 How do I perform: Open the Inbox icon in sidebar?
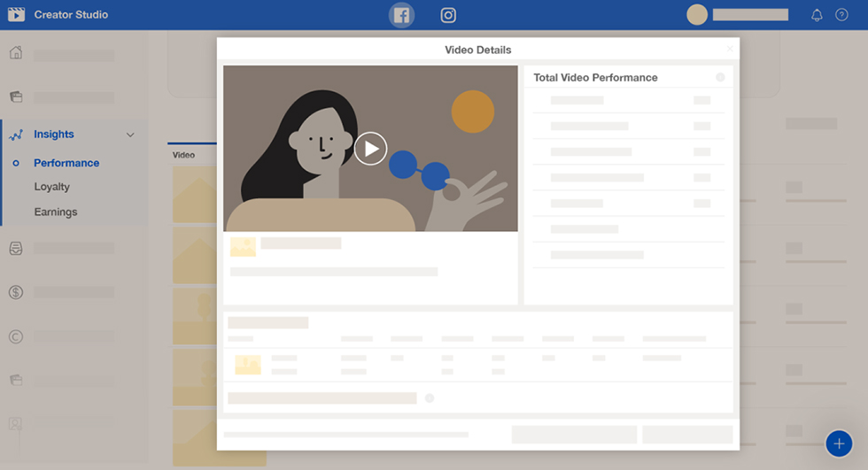(15, 249)
